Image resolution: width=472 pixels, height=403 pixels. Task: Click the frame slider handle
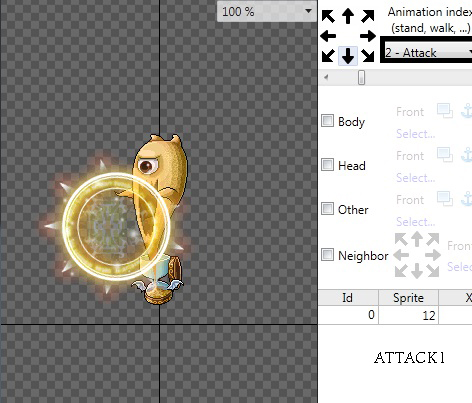361,78
